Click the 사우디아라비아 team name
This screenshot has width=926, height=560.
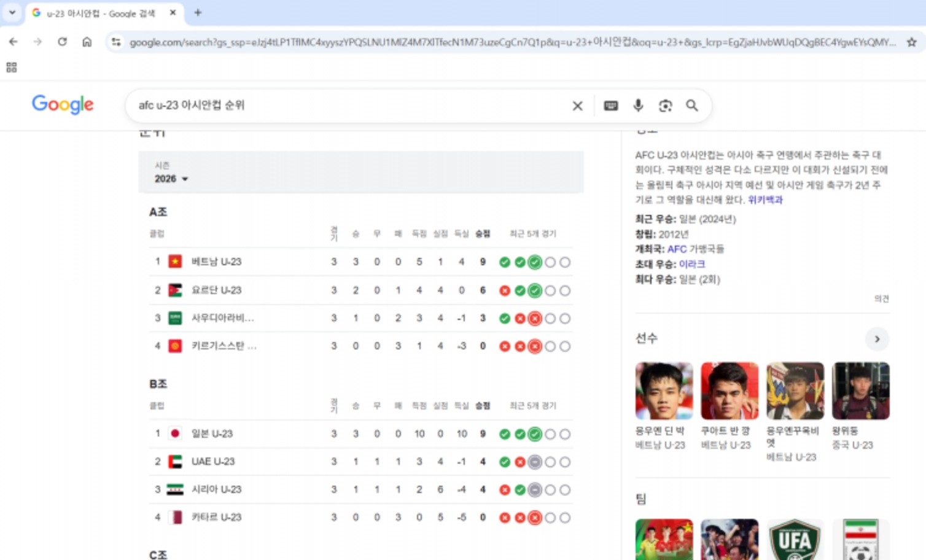coord(222,318)
